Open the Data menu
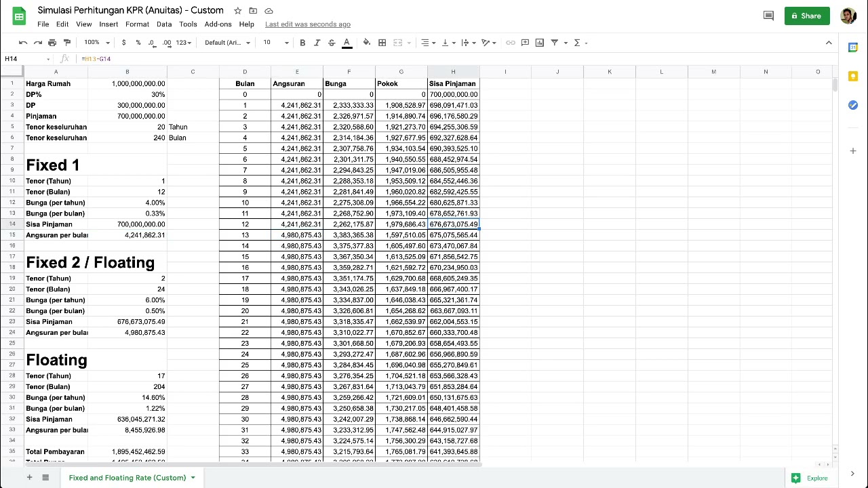This screenshot has width=868, height=488. pyautogui.click(x=164, y=24)
